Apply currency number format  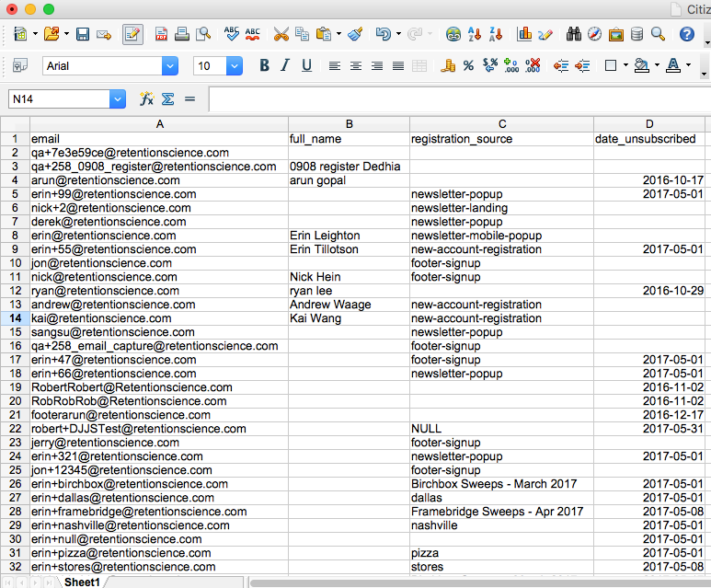pos(448,65)
